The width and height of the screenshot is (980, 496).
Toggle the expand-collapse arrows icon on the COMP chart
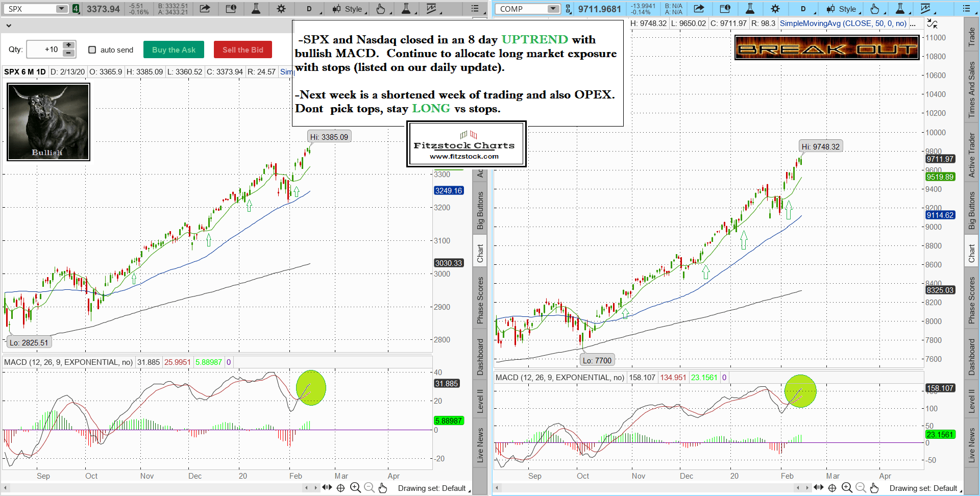[x=932, y=24]
